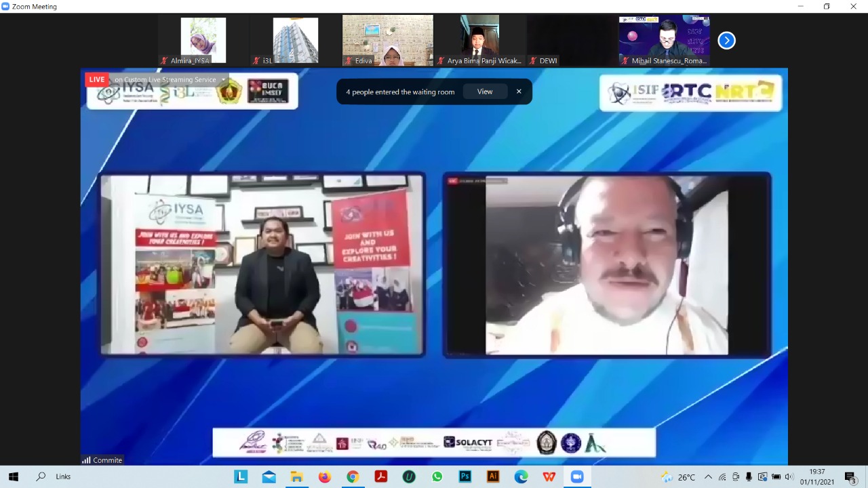Image resolution: width=868 pixels, height=488 pixels.
Task: Expand the Custom Live Streaming Service dropdown
Action: click(223, 80)
